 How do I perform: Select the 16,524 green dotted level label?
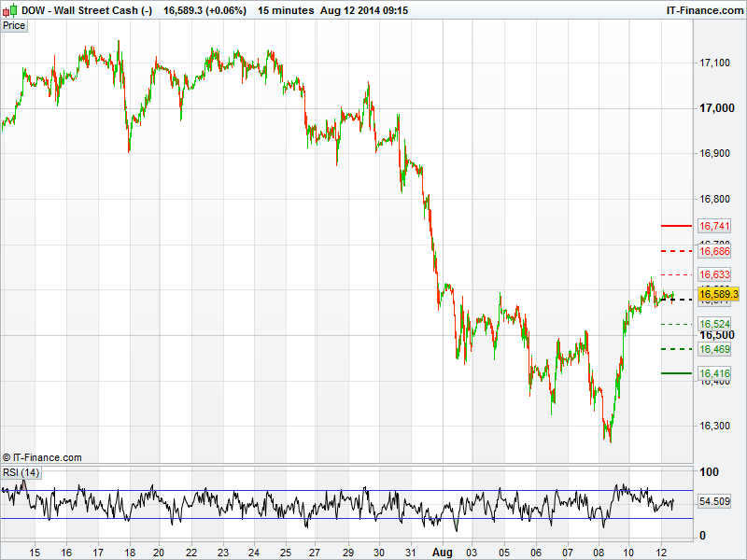click(x=714, y=324)
